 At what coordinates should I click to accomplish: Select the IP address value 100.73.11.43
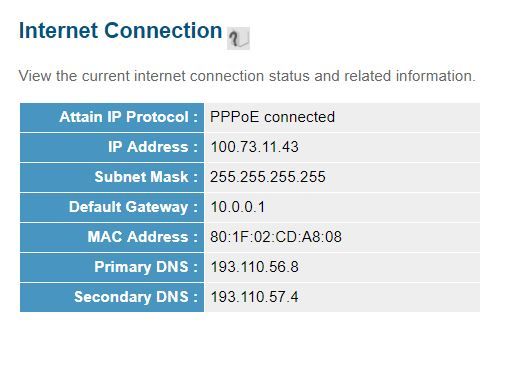point(255,147)
